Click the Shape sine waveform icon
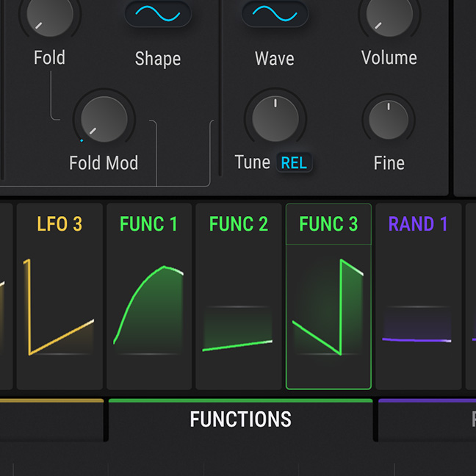The image size is (476, 476). [x=157, y=13]
